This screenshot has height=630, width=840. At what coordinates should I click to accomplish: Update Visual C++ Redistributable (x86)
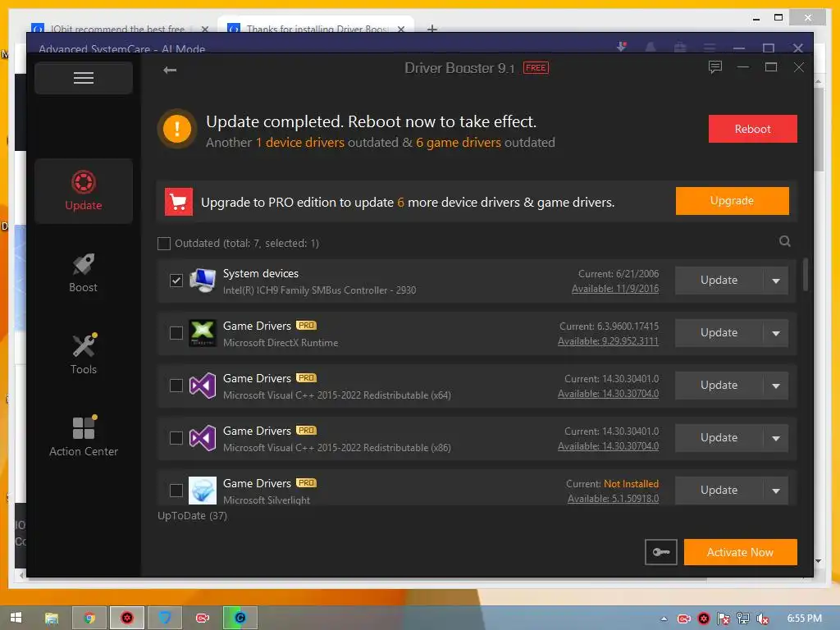[719, 438]
